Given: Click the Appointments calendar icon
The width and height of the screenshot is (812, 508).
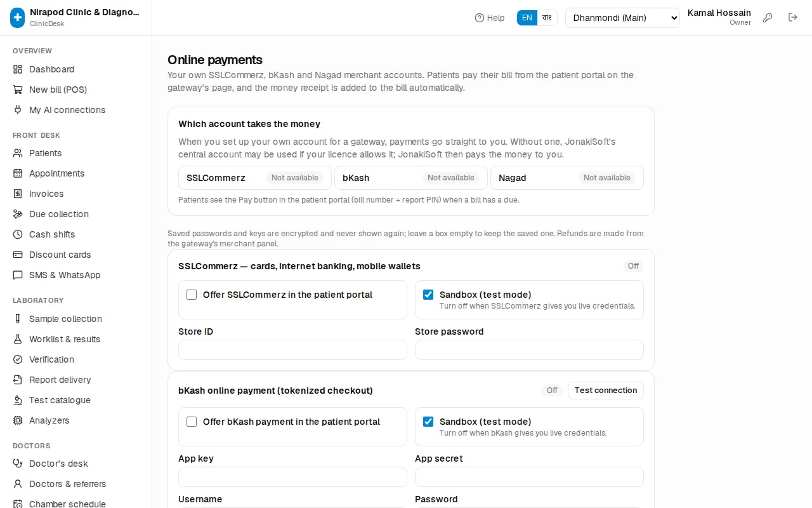Looking at the screenshot, I should pyautogui.click(x=18, y=173).
